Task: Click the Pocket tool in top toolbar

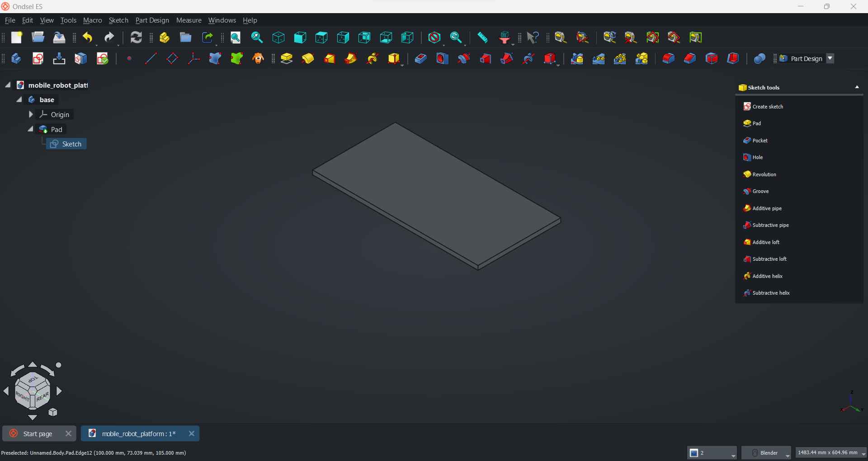Action: (x=420, y=58)
